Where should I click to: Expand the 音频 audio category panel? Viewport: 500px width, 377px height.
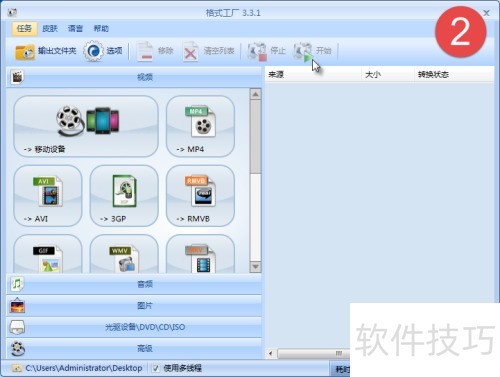click(x=134, y=284)
